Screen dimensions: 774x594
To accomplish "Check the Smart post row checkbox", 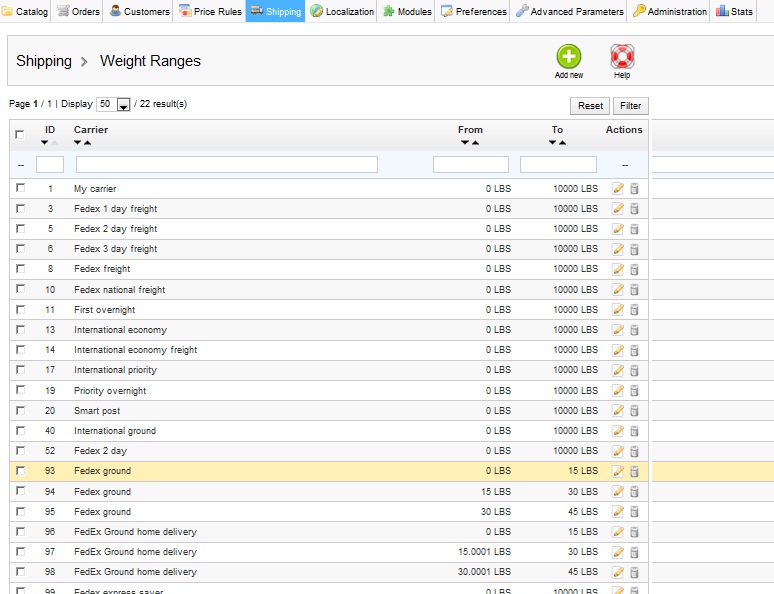I will pos(20,410).
